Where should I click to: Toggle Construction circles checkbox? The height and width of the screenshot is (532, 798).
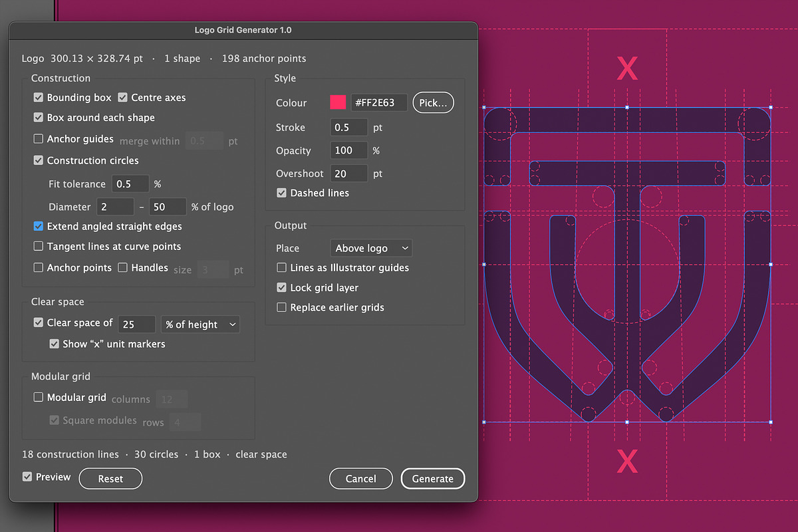coord(39,160)
